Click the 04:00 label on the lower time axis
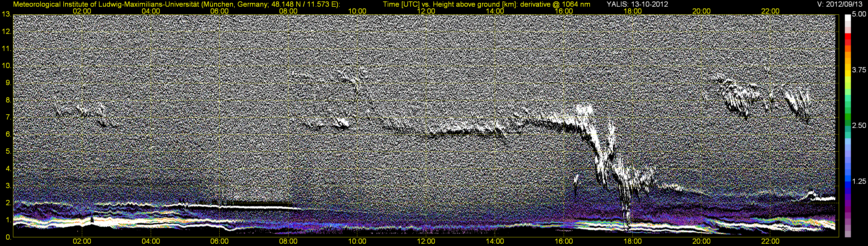868x246 pixels. click(x=151, y=241)
